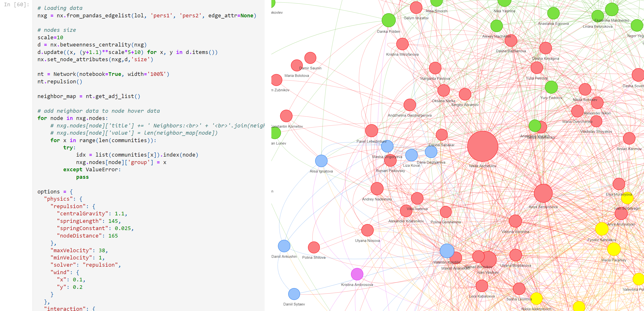The width and height of the screenshot is (644, 311).
Task: Click the red Konstantin Kornetov node
Action: (286, 116)
